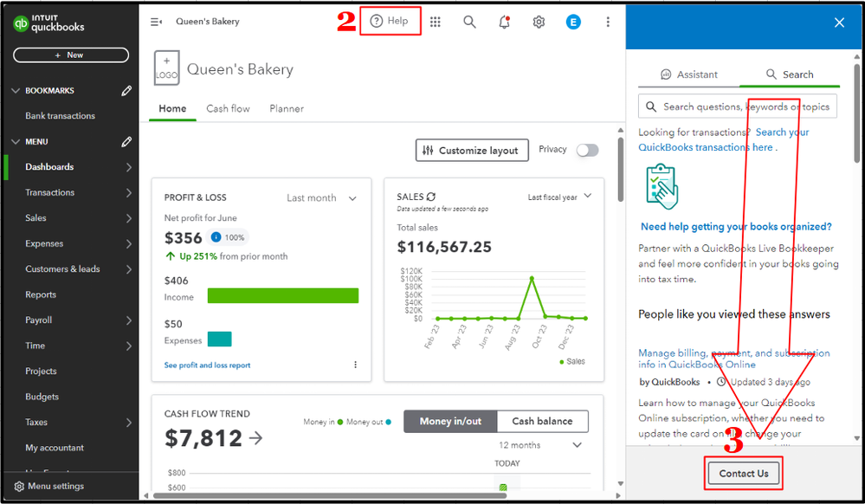Screen dimensions: 865x504
Task: Expand Dashboards submenu chevron
Action: (x=128, y=167)
